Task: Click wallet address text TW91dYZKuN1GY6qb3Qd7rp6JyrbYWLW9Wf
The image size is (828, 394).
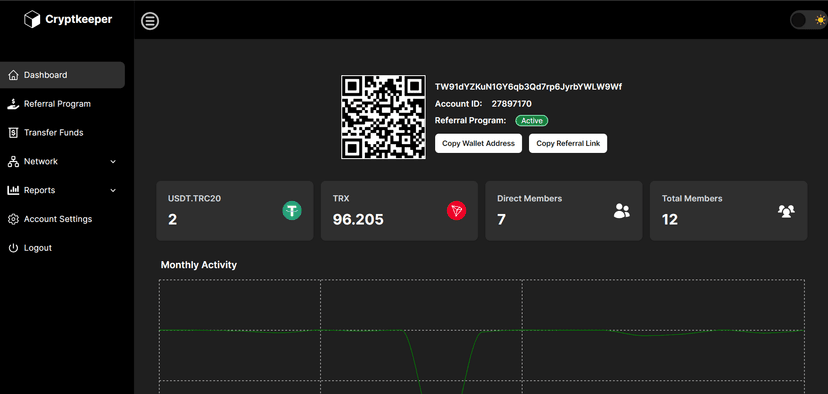Action: 528,87
